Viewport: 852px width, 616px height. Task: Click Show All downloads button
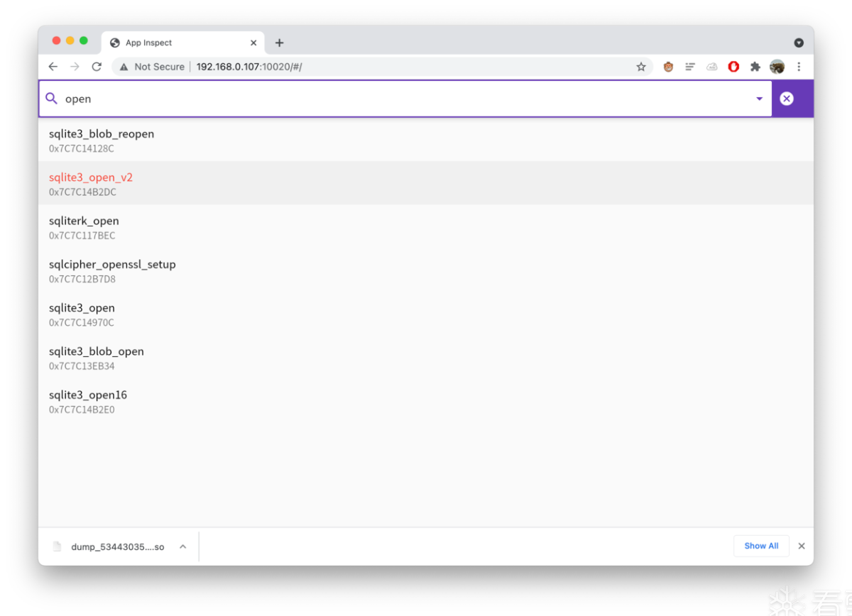pos(761,546)
